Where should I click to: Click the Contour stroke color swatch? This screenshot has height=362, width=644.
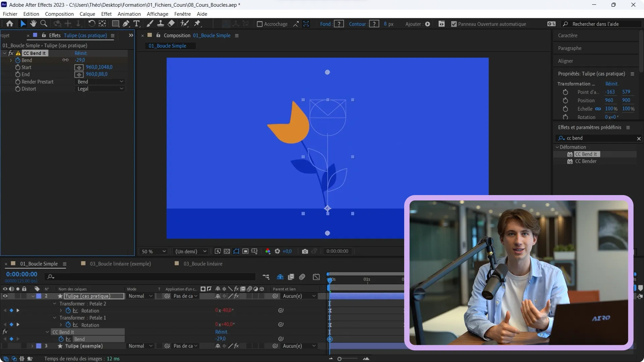(374, 24)
